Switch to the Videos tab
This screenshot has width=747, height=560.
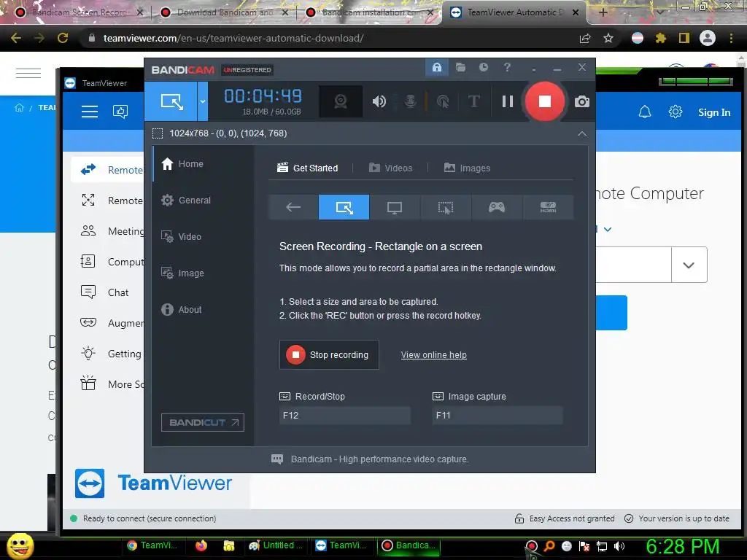coord(391,168)
